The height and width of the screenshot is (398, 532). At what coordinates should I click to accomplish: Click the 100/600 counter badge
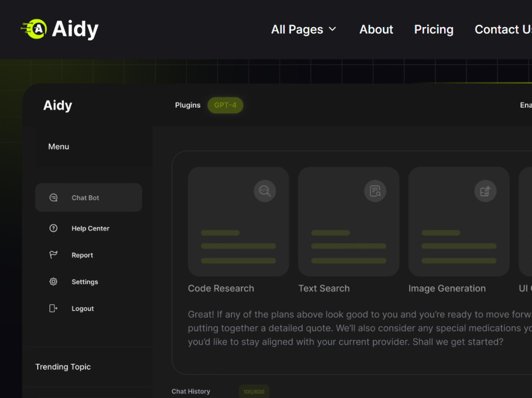(254, 392)
